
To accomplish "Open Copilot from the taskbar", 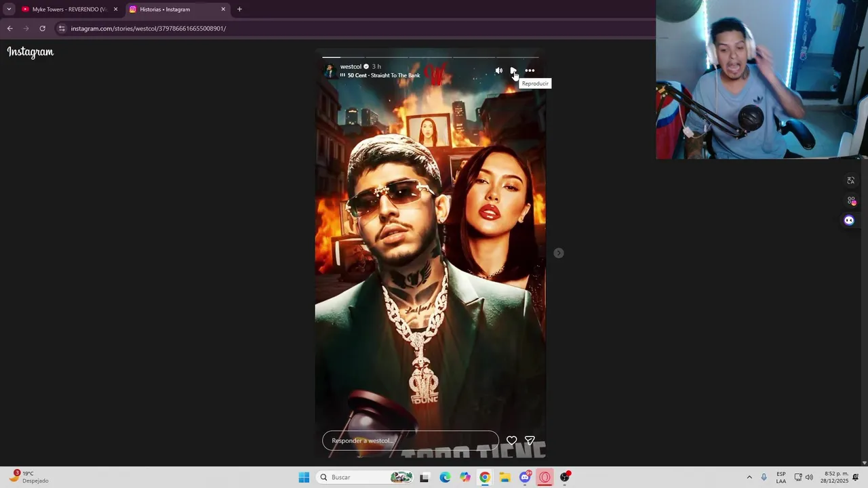I will 465,477.
